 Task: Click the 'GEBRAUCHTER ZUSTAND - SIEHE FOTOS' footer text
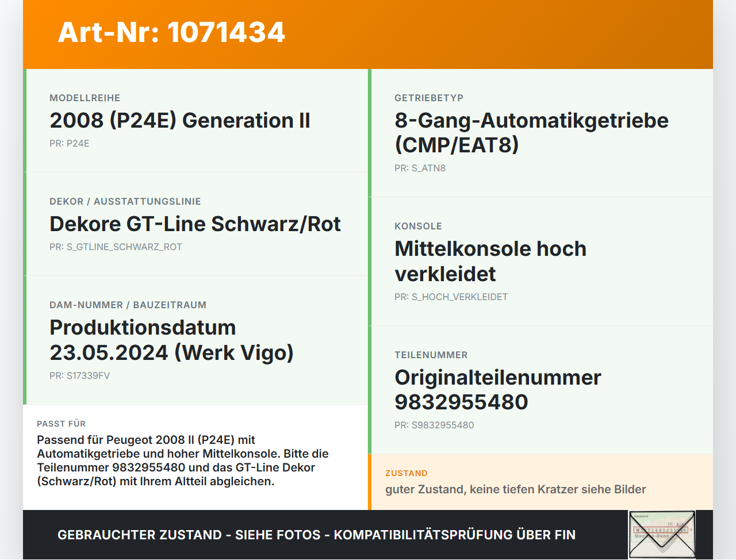(x=316, y=535)
